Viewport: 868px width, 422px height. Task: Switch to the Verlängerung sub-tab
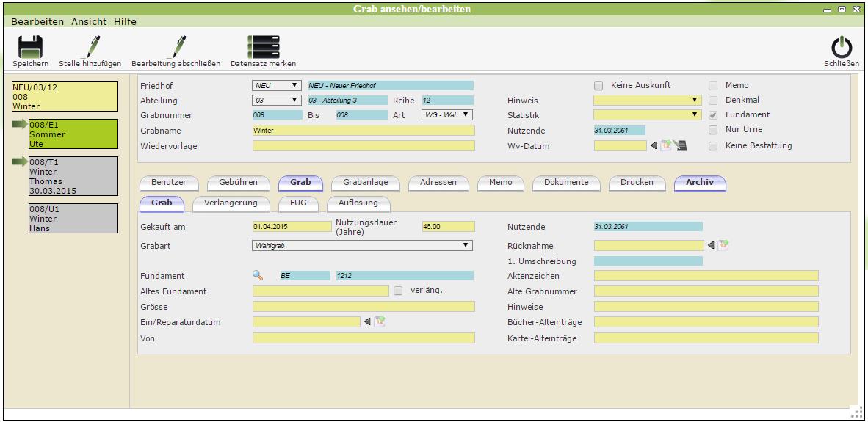pyautogui.click(x=231, y=203)
